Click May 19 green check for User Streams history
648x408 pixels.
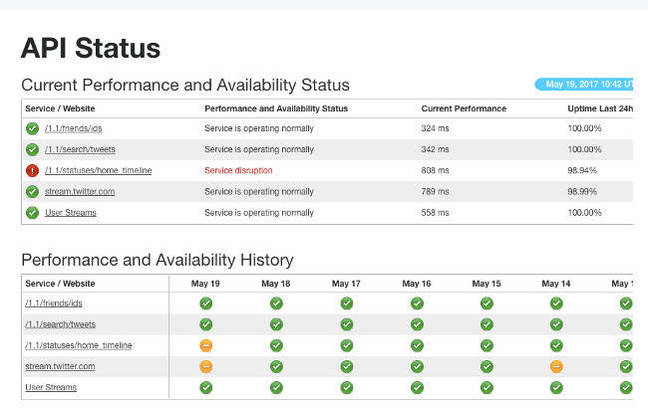pos(206,387)
